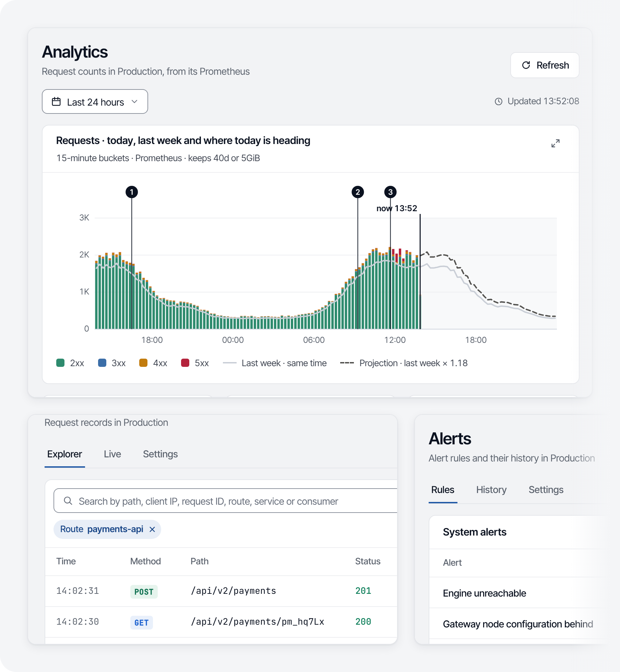Click the Status column header
This screenshot has height=672, width=620.
[x=368, y=561]
